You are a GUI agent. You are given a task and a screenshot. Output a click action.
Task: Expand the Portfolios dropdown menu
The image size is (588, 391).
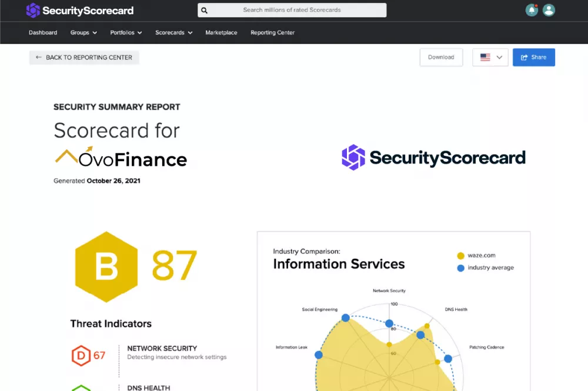(126, 32)
